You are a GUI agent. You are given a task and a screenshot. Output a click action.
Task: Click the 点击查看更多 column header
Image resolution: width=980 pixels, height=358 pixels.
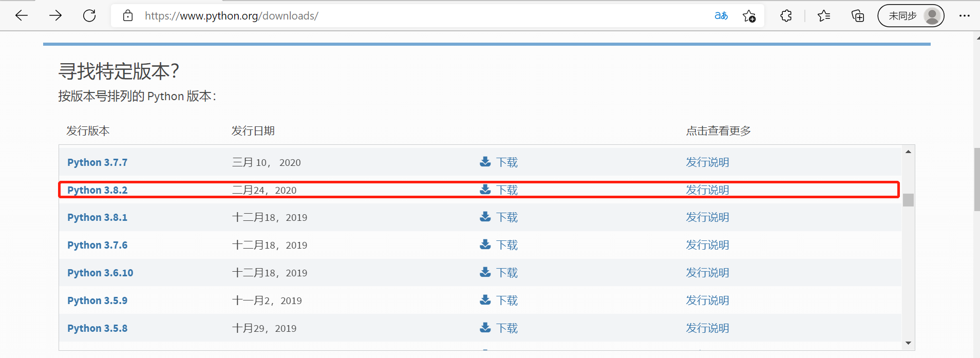tap(719, 131)
